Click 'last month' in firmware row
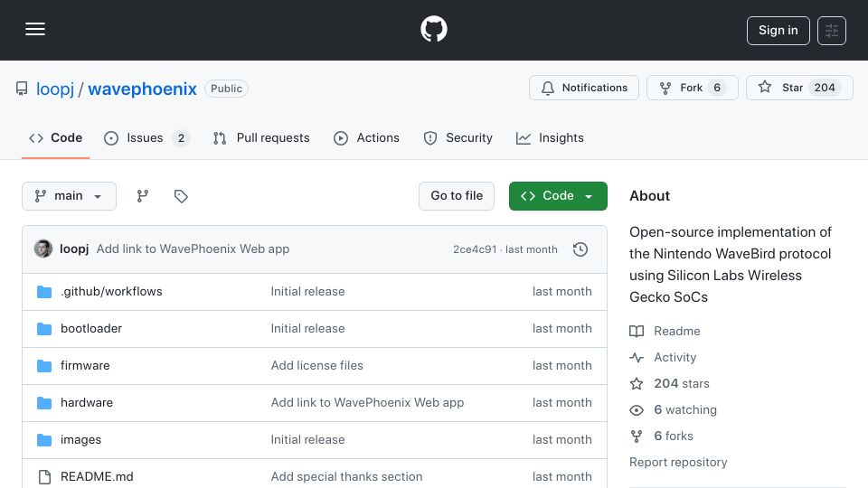 pyautogui.click(x=561, y=366)
